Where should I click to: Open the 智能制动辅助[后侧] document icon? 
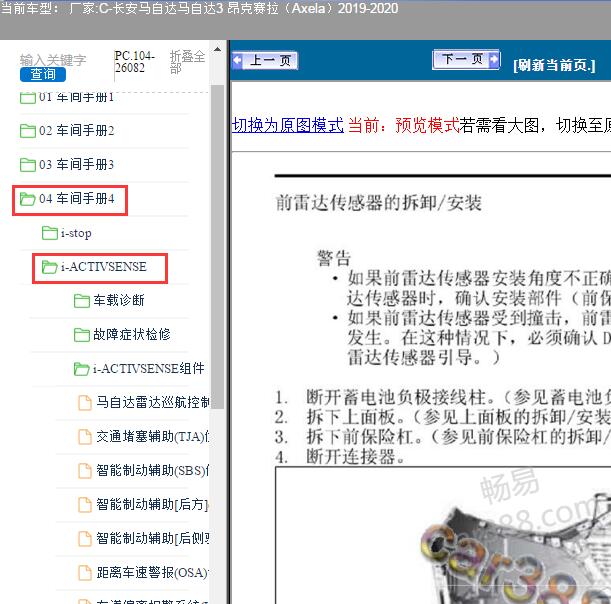tap(85, 539)
